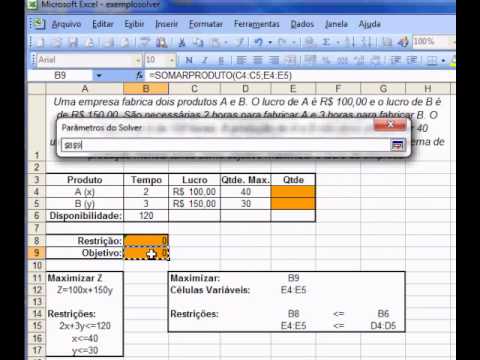
Task: Select row header 6
Action: tap(37, 216)
